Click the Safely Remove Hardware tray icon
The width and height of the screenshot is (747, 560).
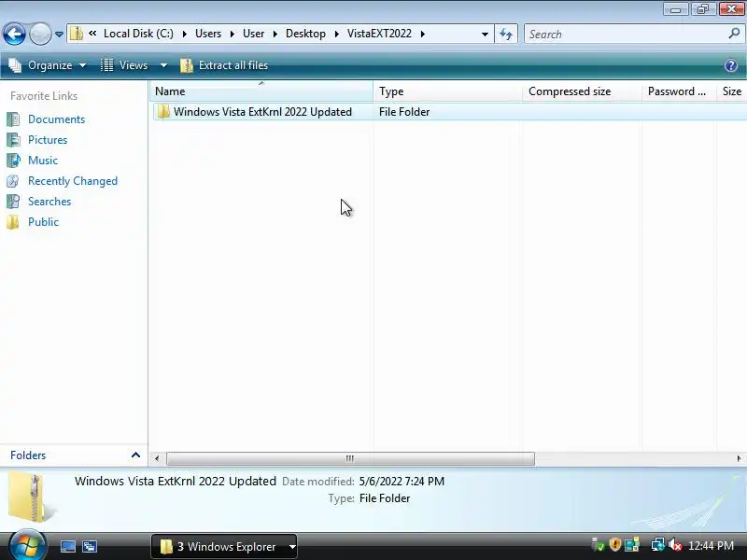(598, 544)
